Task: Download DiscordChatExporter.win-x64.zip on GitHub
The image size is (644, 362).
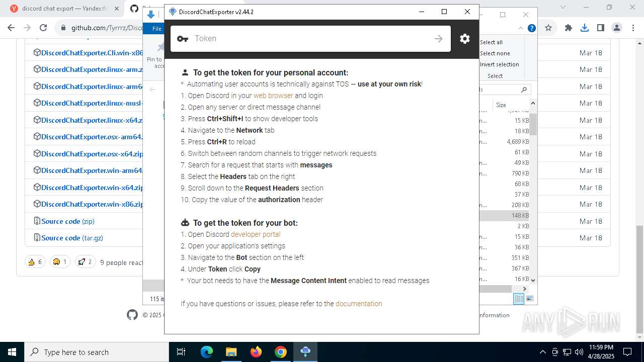Action: tap(92, 188)
